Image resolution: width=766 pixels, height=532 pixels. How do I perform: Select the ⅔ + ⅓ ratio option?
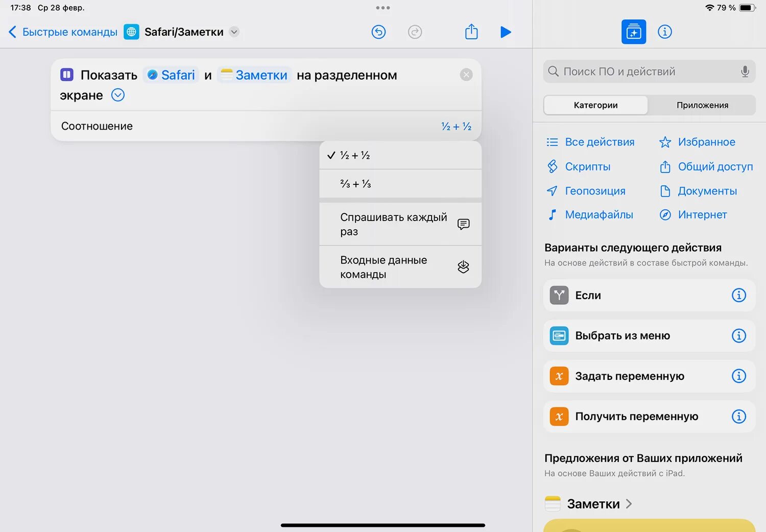[400, 184]
